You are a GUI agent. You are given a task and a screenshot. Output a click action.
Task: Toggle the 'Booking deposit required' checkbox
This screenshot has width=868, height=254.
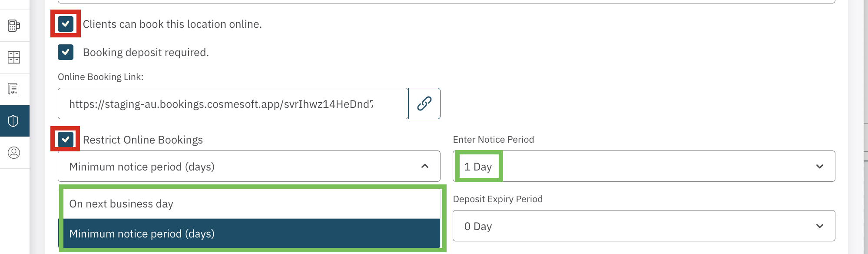[x=66, y=52]
